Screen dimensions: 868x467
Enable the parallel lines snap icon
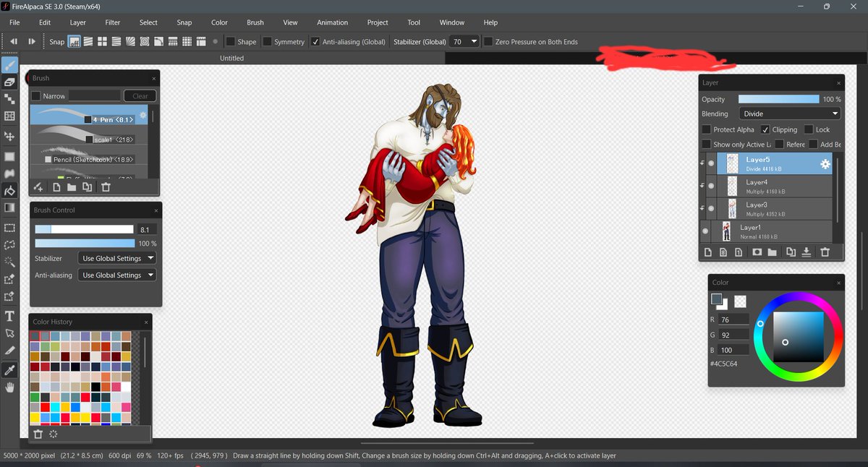click(x=88, y=42)
